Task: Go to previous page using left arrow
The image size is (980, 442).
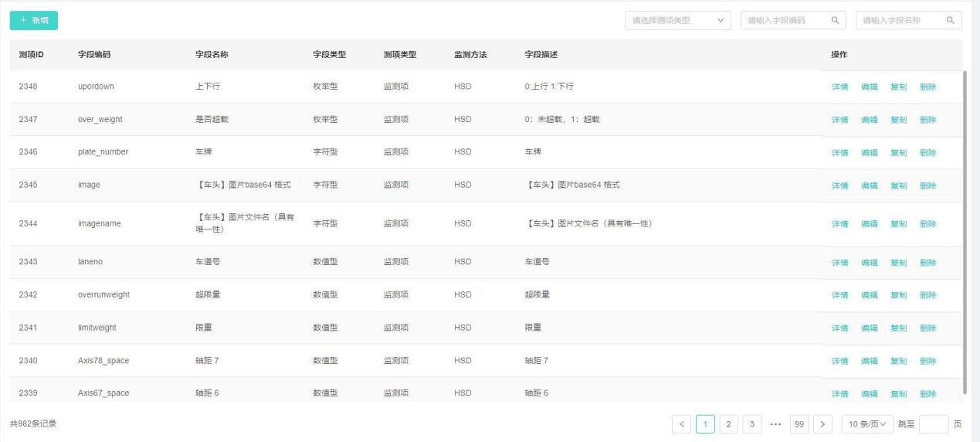Action: click(x=681, y=424)
